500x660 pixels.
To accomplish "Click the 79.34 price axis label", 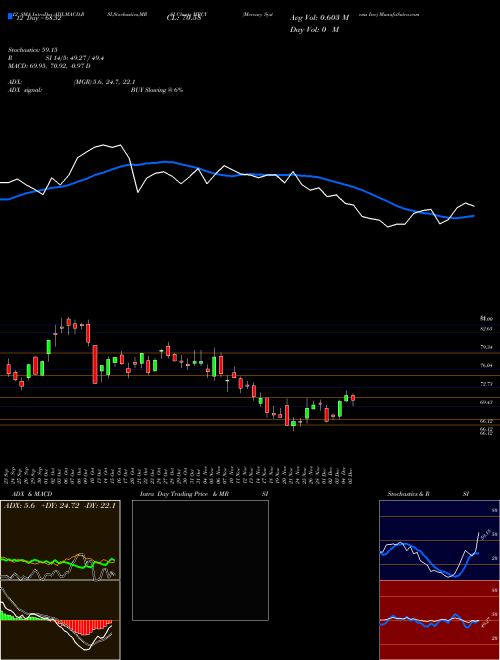I will pyautogui.click(x=487, y=347).
